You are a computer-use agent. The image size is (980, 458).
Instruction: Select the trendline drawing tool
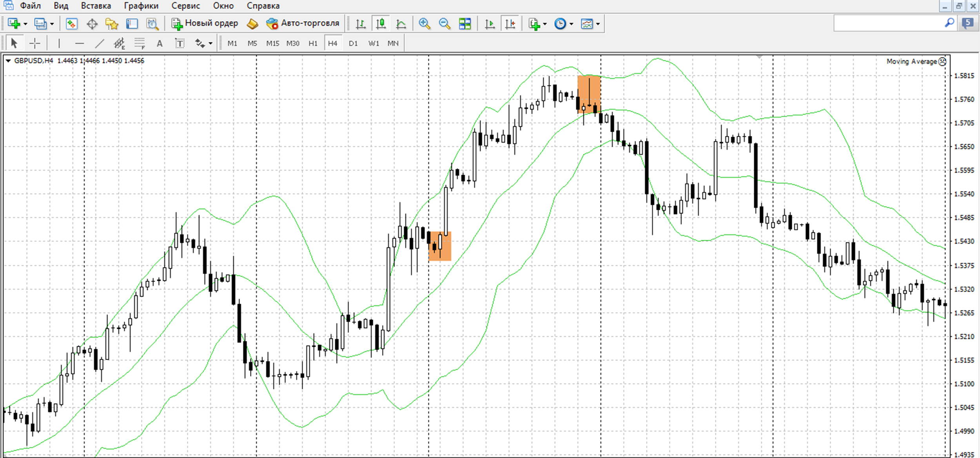100,43
